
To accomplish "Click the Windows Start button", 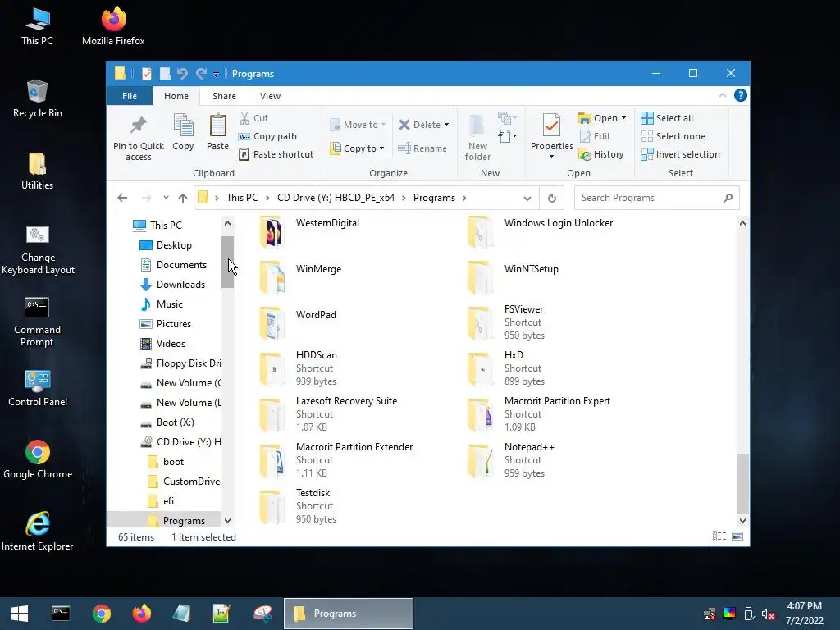I will tap(20, 614).
